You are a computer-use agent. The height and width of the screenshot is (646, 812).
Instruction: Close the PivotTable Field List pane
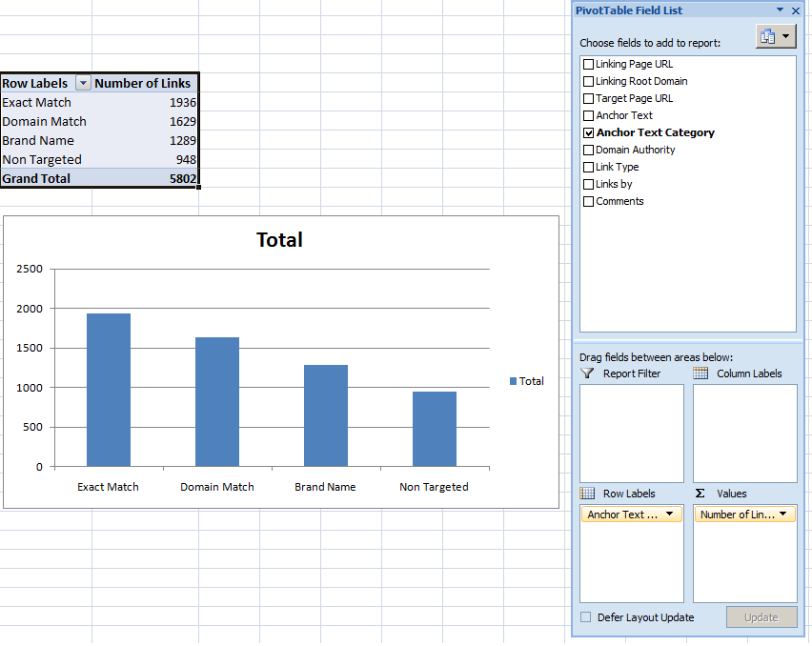click(x=796, y=10)
